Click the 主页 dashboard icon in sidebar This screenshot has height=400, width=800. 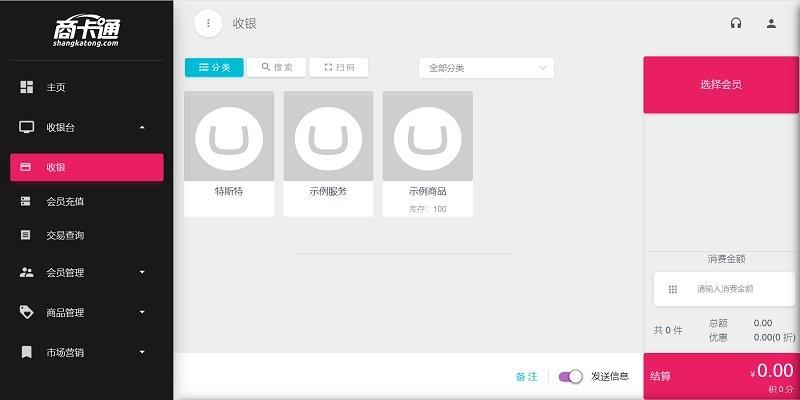27,87
